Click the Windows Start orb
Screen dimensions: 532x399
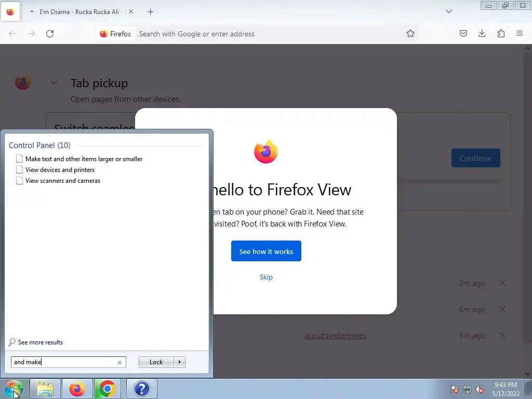14,389
